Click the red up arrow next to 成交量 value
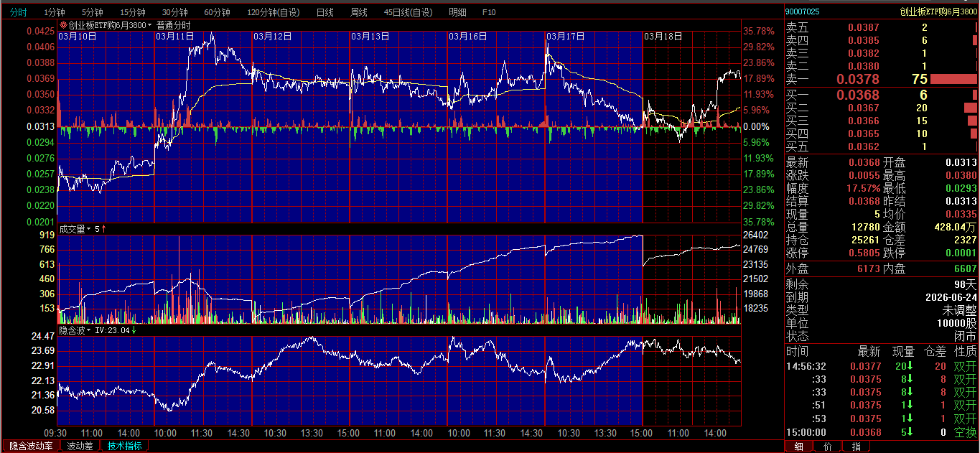Viewport: 980px width, 453px height. coord(104,229)
